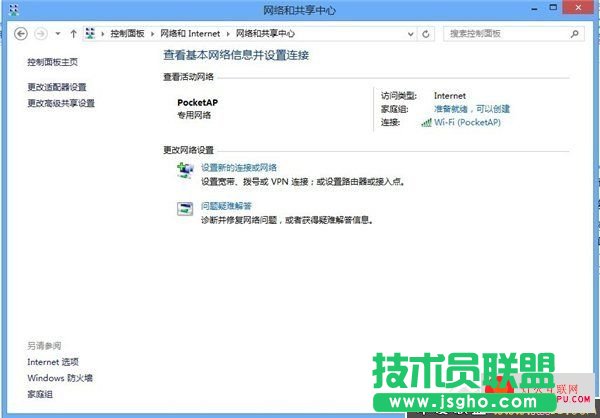Screen dimensions: 600x418
Task: Click 专用网络 network type text
Action: coord(194,115)
